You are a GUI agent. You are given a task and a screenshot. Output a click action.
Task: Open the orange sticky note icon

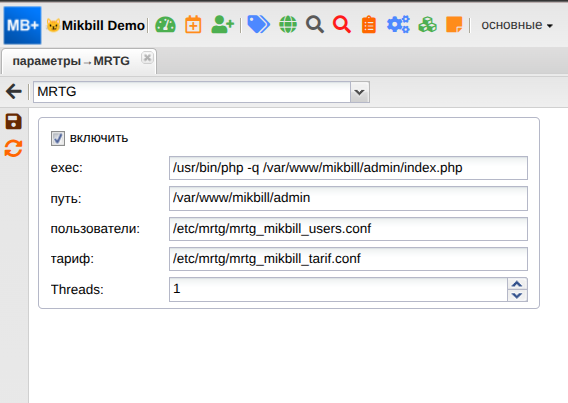(x=454, y=25)
